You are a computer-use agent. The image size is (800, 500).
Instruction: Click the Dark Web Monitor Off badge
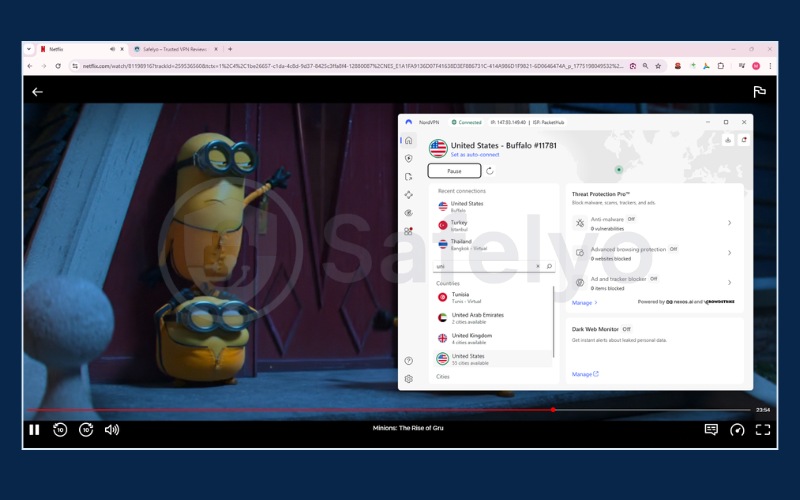(627, 329)
